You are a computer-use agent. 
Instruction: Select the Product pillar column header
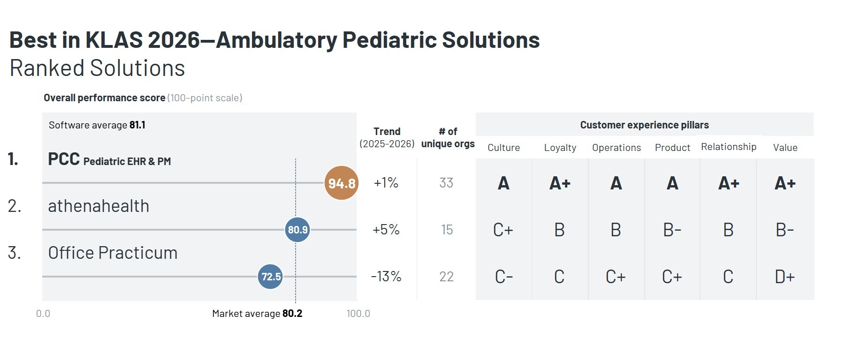tap(672, 148)
